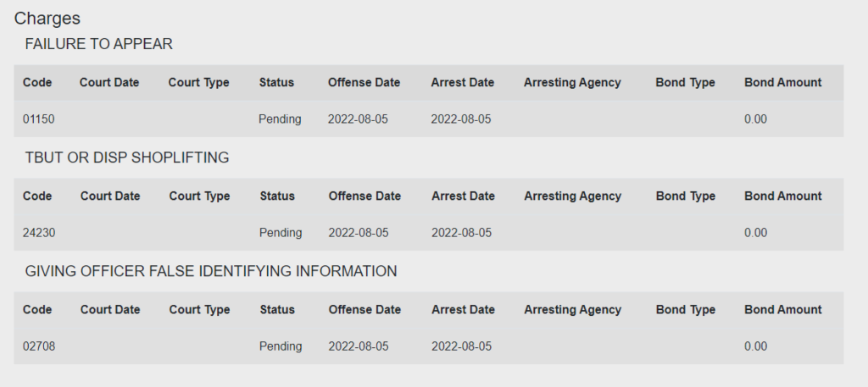868x387 pixels.
Task: Click Court Type header in last table
Action: click(199, 310)
